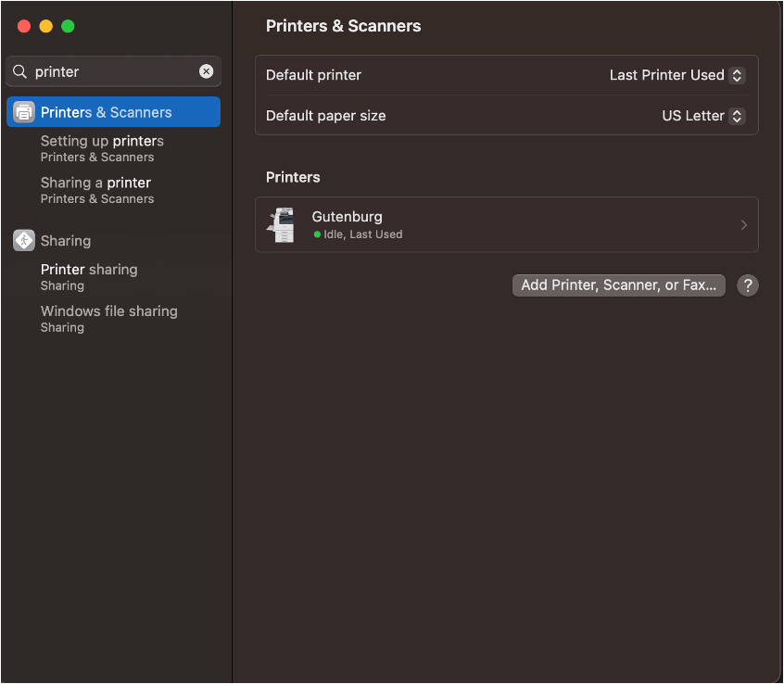Select Printers & Scanners sidebar item
Image resolution: width=784 pixels, height=684 pixels.
(x=113, y=112)
